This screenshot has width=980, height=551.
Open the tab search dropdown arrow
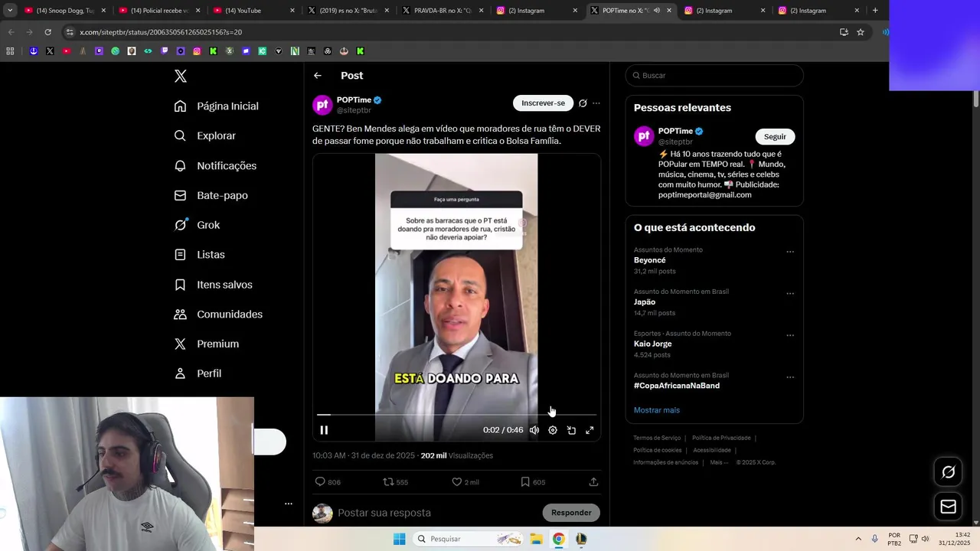coord(10,11)
